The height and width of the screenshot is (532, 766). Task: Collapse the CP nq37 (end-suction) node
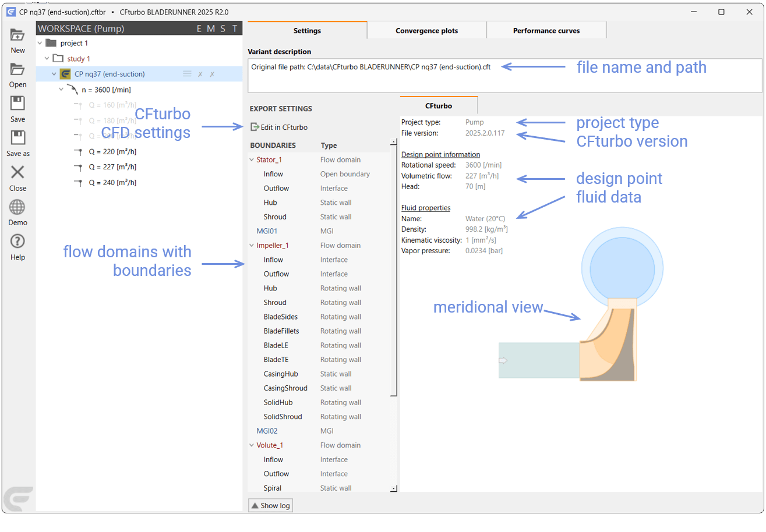click(54, 74)
